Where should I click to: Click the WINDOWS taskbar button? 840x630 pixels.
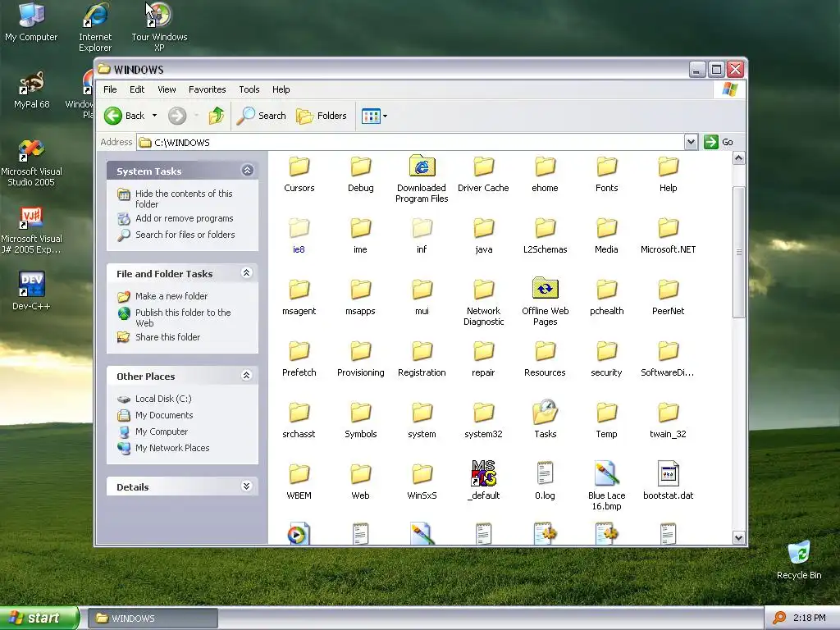click(152, 619)
